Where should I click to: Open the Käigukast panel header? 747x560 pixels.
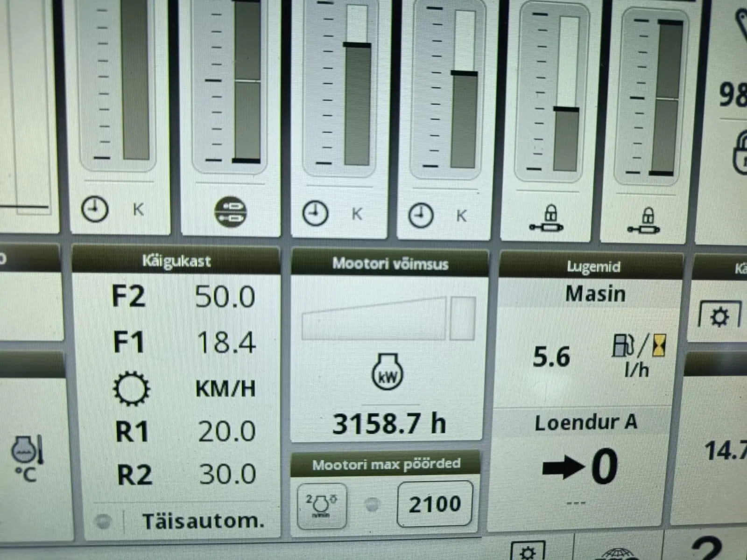click(x=176, y=261)
